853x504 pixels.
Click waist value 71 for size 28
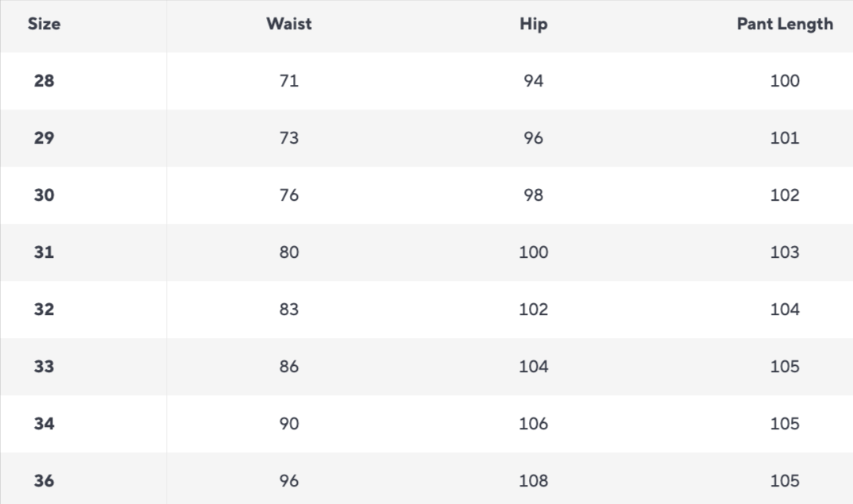[289, 81]
